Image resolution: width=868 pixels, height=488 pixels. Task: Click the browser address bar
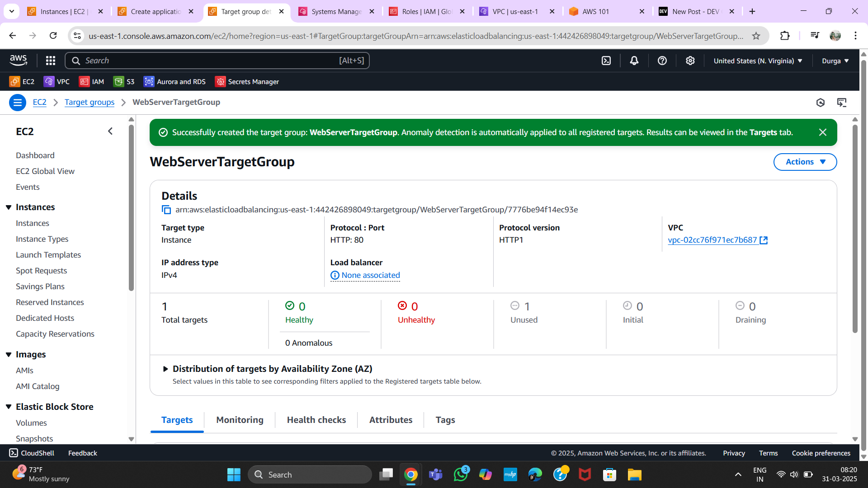click(x=416, y=36)
